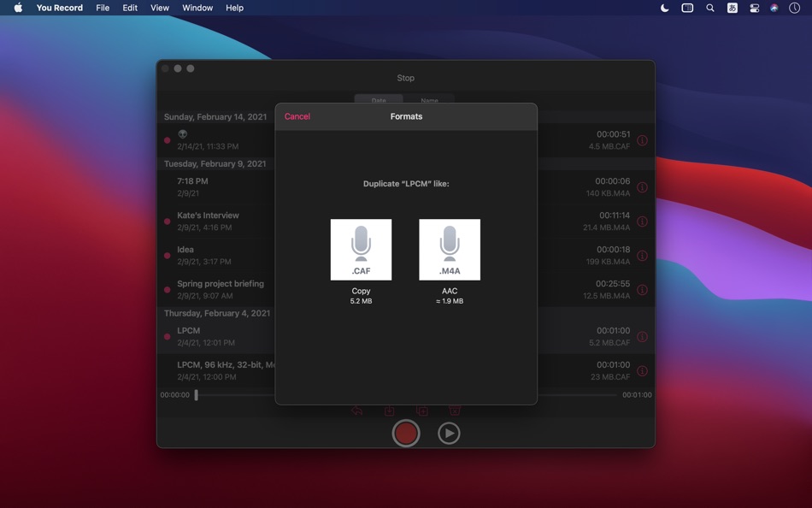Cancel the Formats dialog
This screenshot has height=508, width=812.
click(297, 116)
